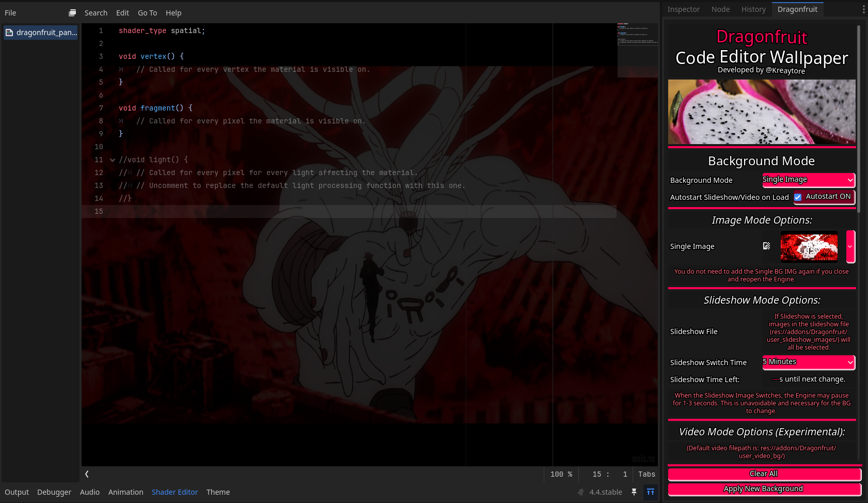868x503 pixels.
Task: Select the Shader Editor bottom tab
Action: (175, 492)
